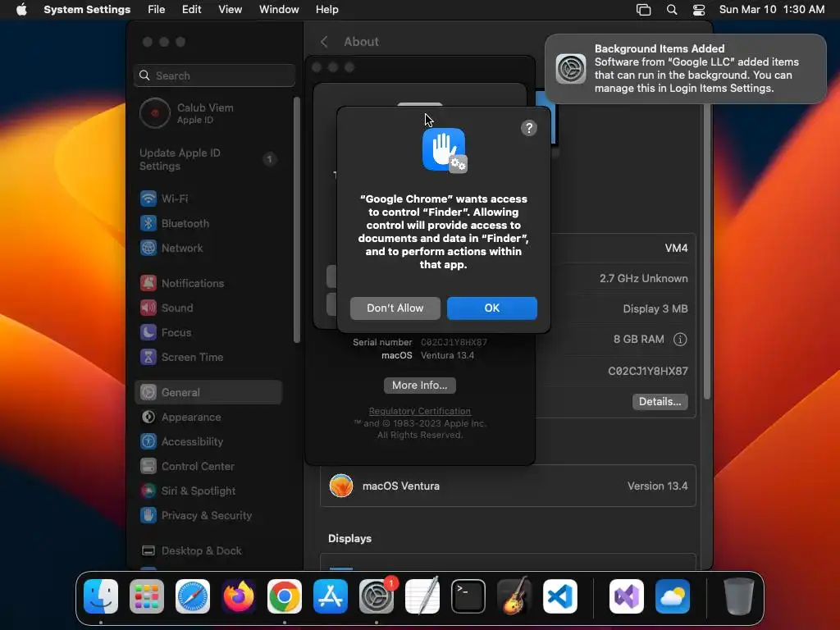Image resolution: width=840 pixels, height=630 pixels.
Task: Click the More Info... button
Action: point(419,386)
